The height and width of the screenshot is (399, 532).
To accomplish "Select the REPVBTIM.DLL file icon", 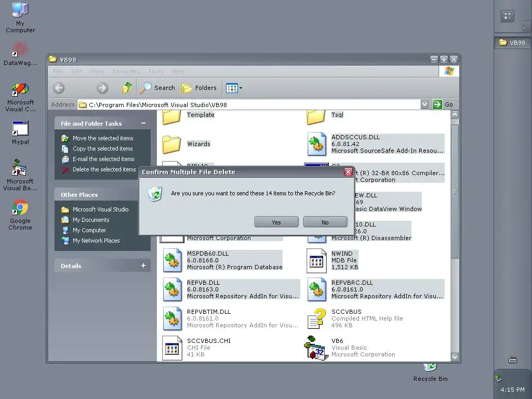I will [172, 318].
